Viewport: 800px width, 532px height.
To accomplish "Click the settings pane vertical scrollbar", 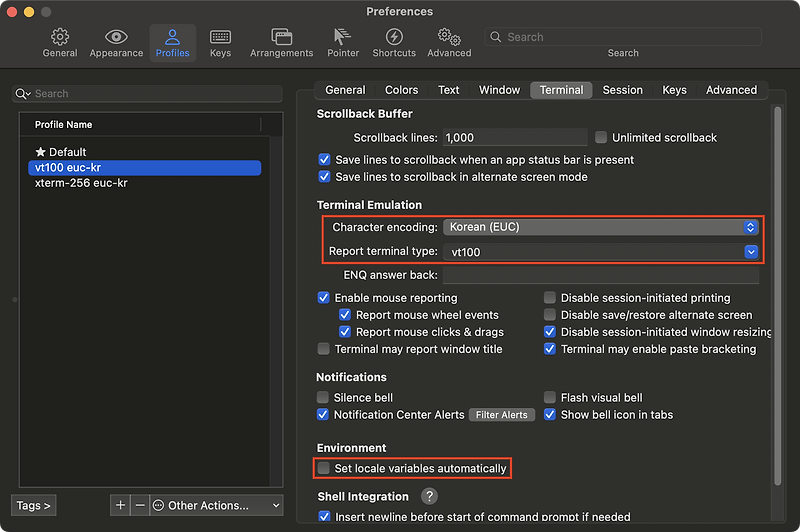I will tap(777, 296).
